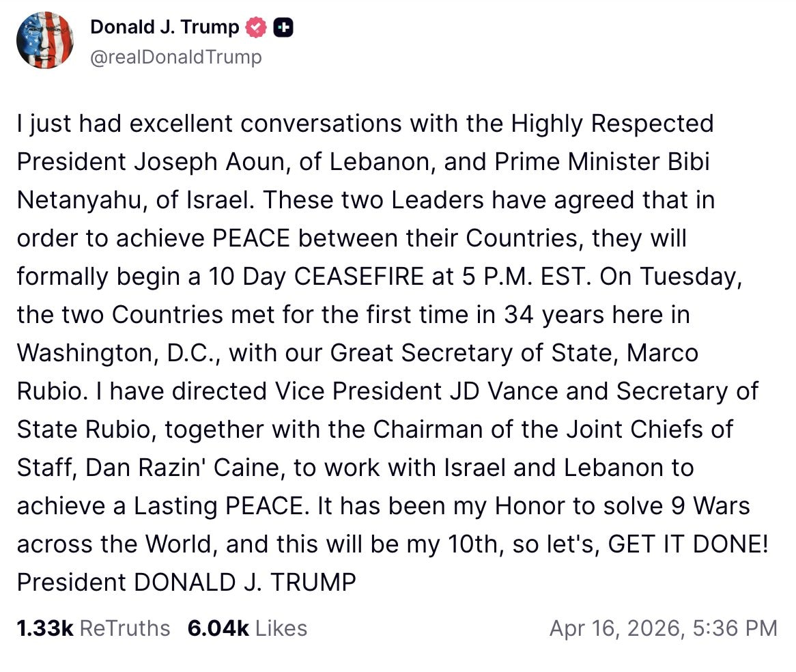Screen dimensions: 796x672
Task: Click the black plus badge icon
Action: 283,27
